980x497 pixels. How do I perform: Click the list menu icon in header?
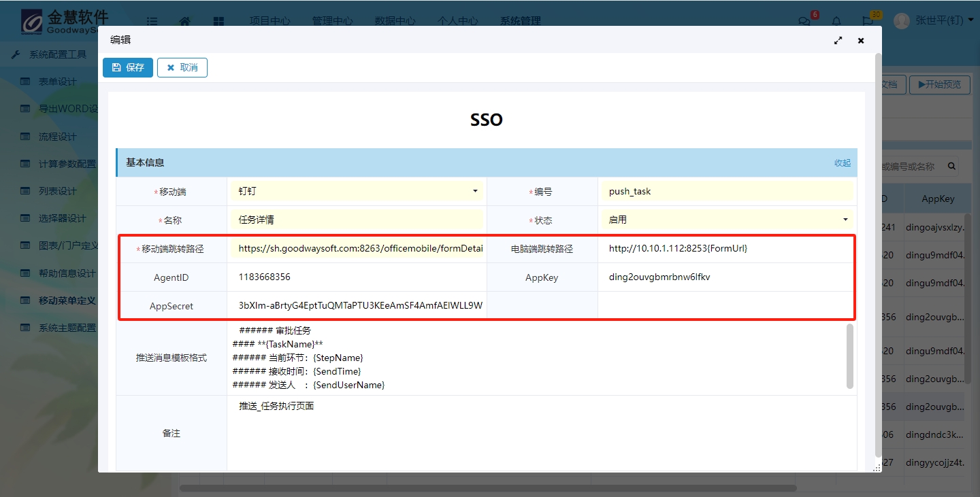(152, 21)
